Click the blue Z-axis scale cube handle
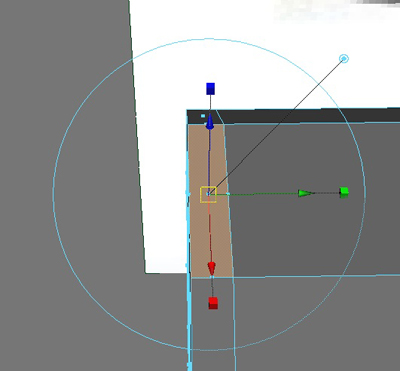This screenshot has width=400, height=371. click(210, 89)
